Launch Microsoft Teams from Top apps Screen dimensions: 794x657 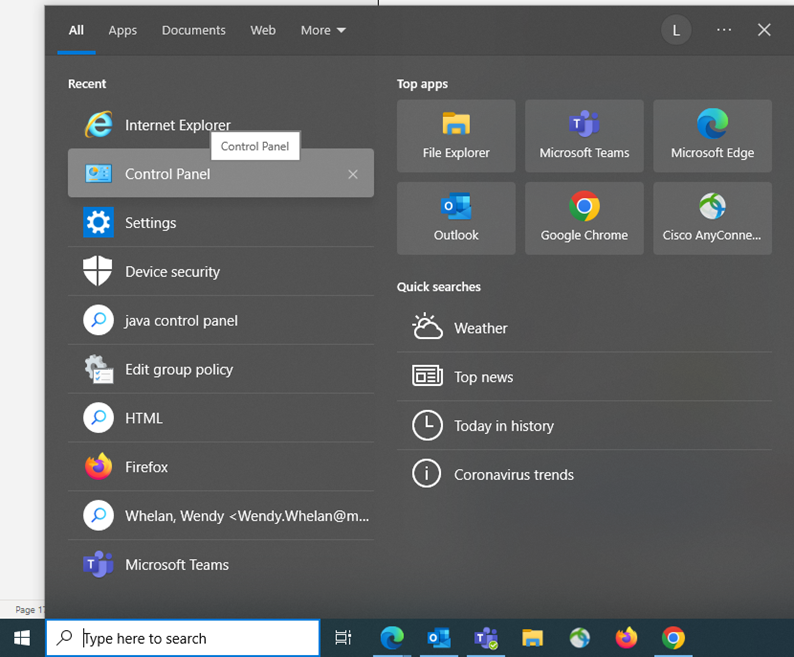(x=584, y=136)
